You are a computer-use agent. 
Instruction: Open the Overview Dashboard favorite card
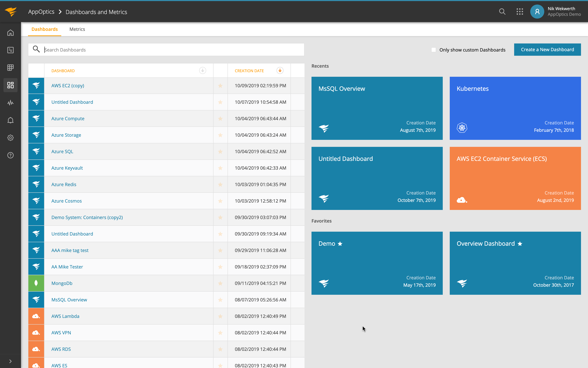515,263
